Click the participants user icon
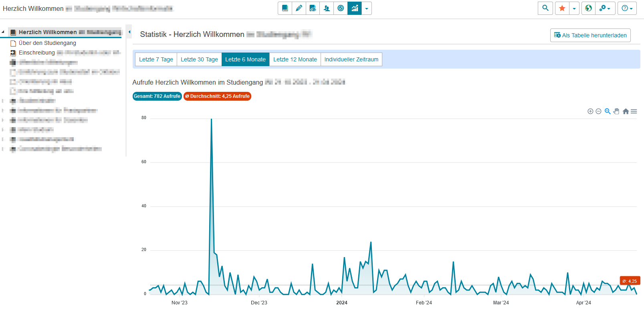Viewport: 644px width, 312px height. point(327,8)
